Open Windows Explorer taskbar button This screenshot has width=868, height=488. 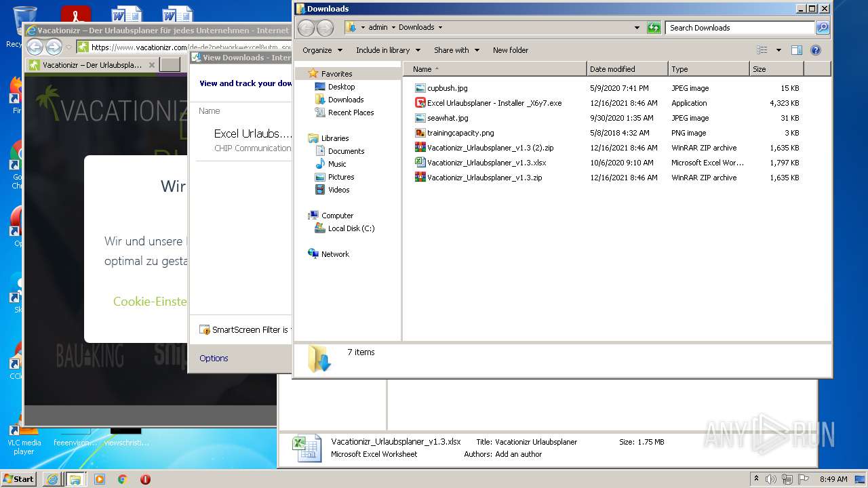point(75,479)
